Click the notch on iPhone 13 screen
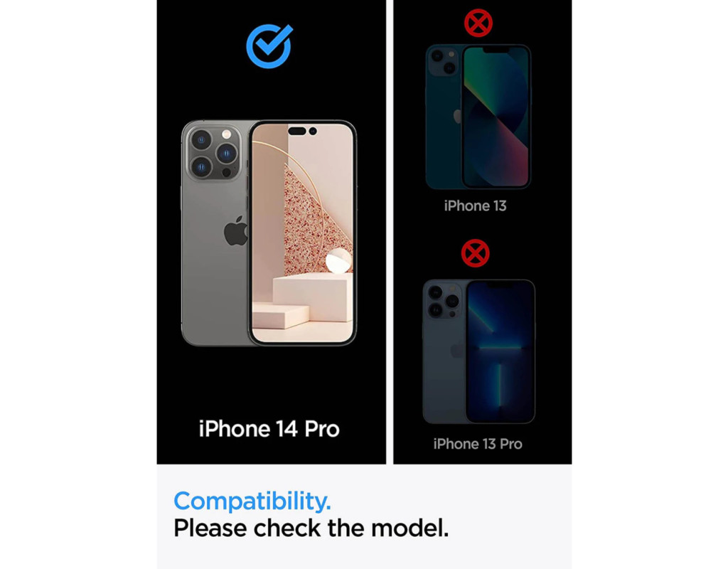This screenshot has height=569, width=728. click(496, 49)
